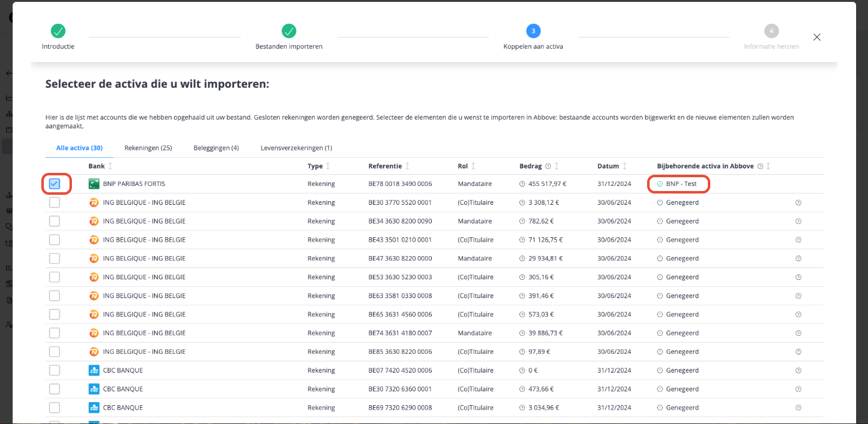This screenshot has height=424, width=868.
Task: Tick the checkbox for CBC BE07 7420 4520 0006
Action: 54,370
